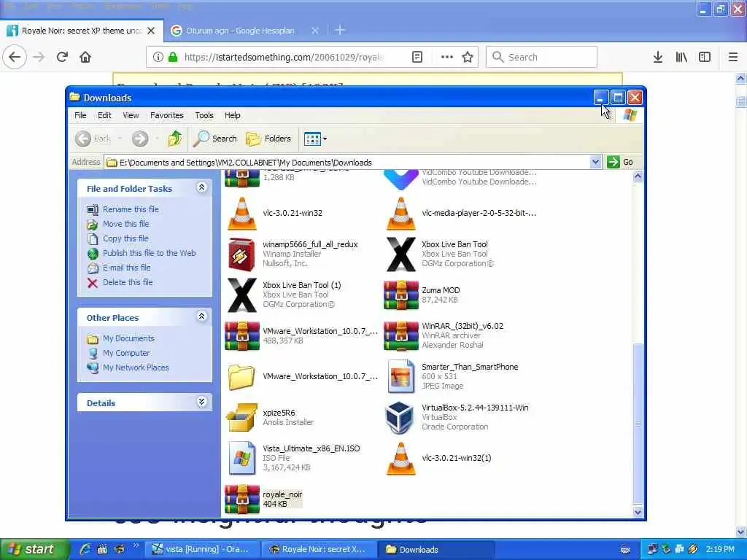Click the Firefox Home button
Viewport: 747px width, 560px height.
click(x=85, y=57)
